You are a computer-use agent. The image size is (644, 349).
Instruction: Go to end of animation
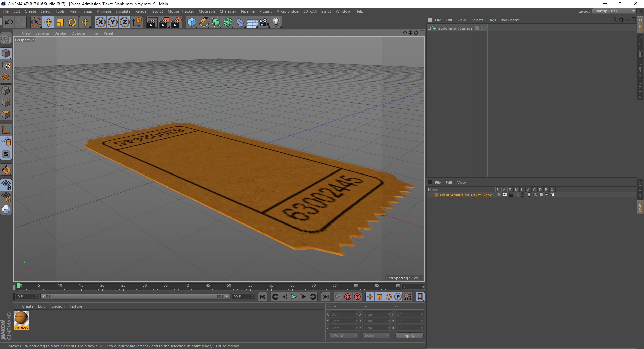pos(325,297)
